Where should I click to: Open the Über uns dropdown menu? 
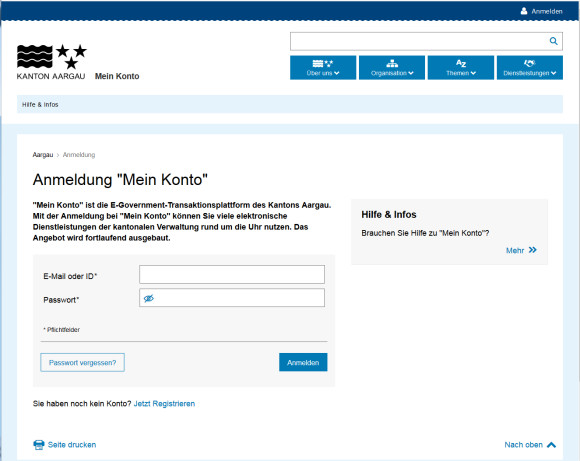pyautogui.click(x=323, y=68)
